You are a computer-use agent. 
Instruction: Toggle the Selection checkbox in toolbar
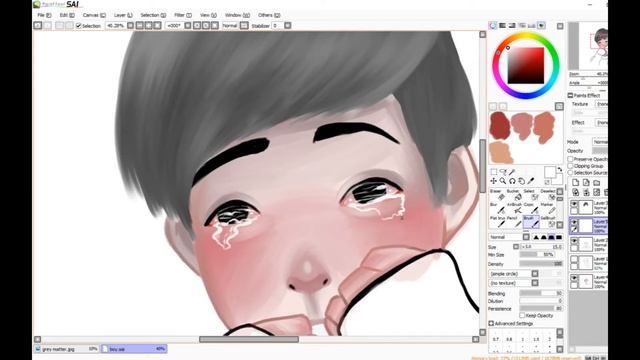point(79,26)
